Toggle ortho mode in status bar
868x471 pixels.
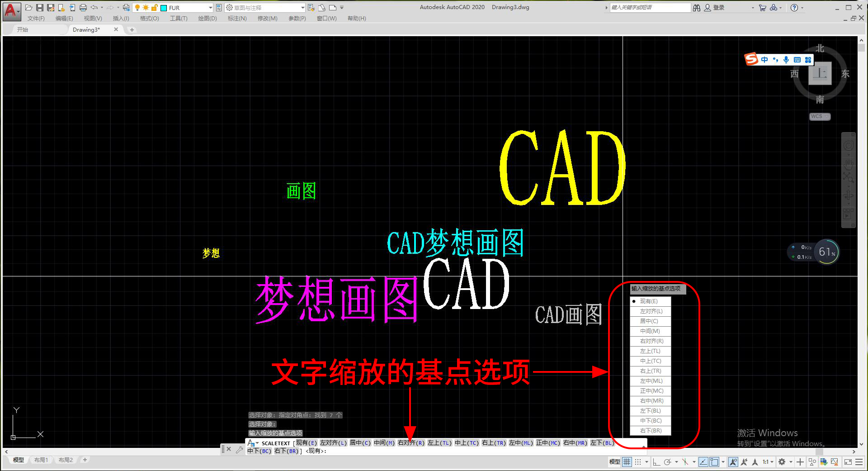(x=656, y=462)
